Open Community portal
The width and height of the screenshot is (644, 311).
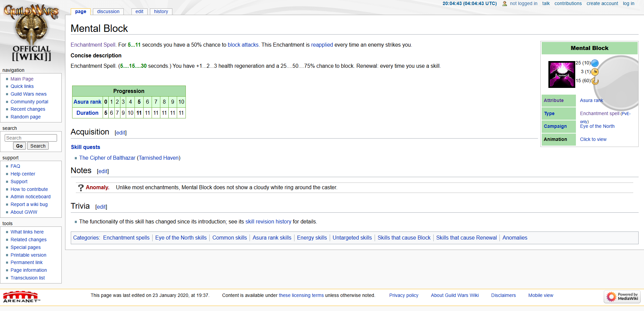(x=29, y=102)
